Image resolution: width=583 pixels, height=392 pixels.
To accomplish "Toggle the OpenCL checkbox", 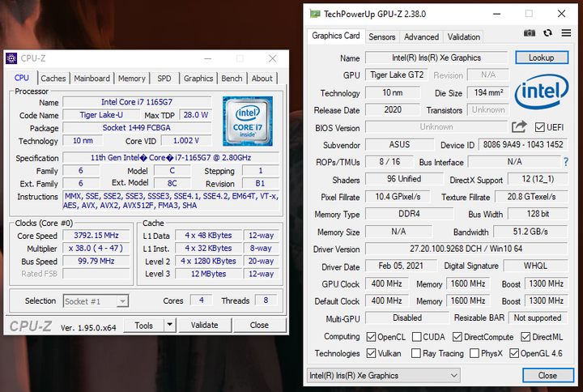I will click(371, 337).
